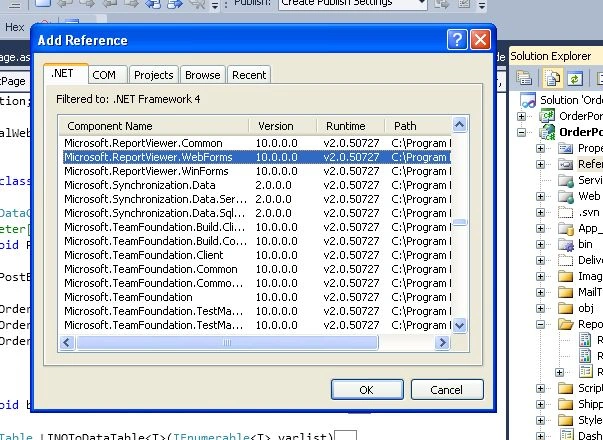Select the Microsoft.ReportViewer.WebForms row
The image size is (603, 440).
click(257, 157)
